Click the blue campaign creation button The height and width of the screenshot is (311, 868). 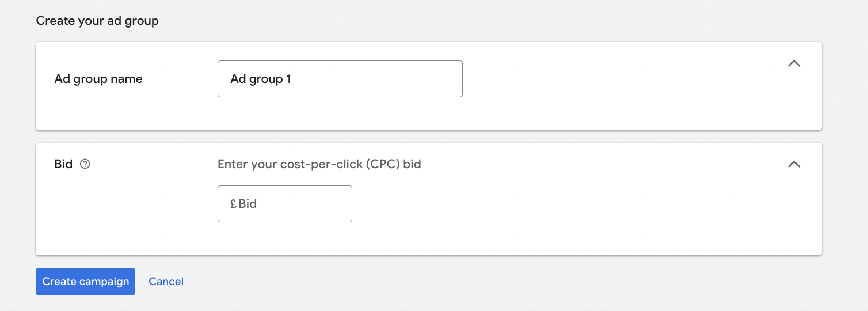[85, 282]
